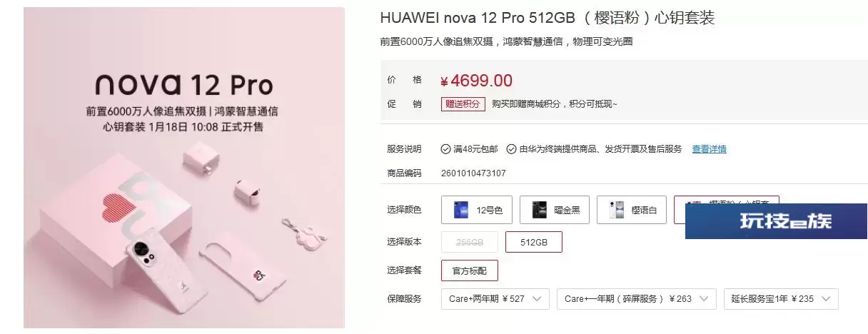Viewport: 868px width, 334px height.
Task: Choose the 官方标配 package option
Action: (470, 270)
